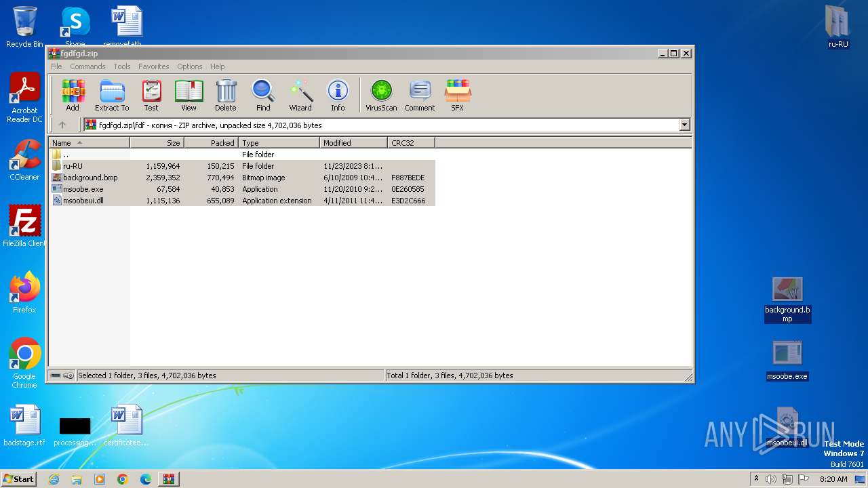
Task: Select msoobe.exe in the archive list
Action: point(242,189)
